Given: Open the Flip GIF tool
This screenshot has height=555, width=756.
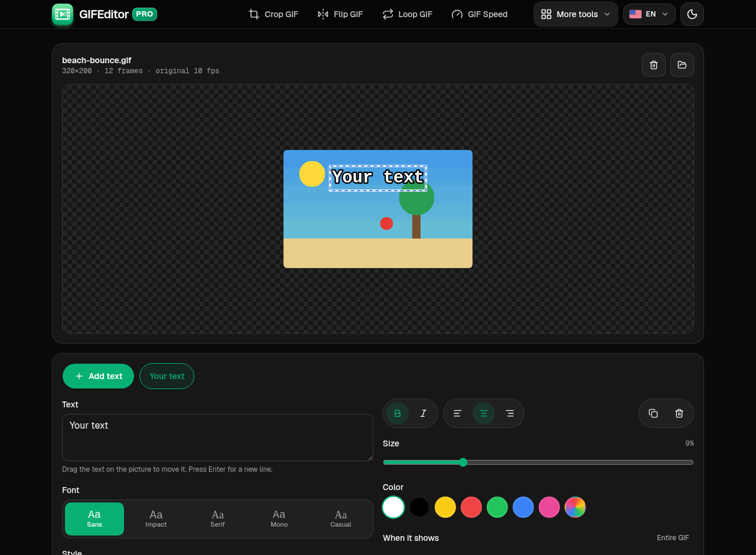Looking at the screenshot, I should [x=340, y=14].
